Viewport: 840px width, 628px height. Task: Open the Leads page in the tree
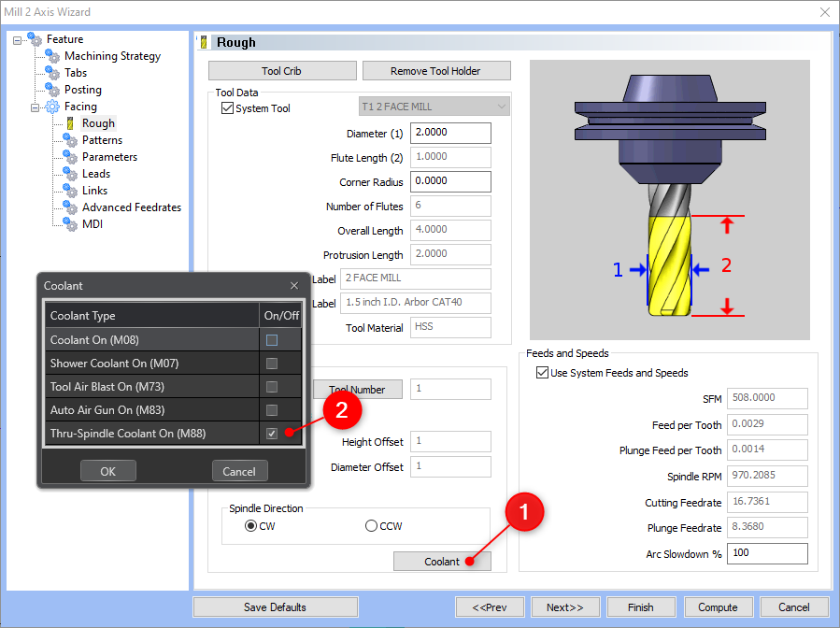(96, 174)
